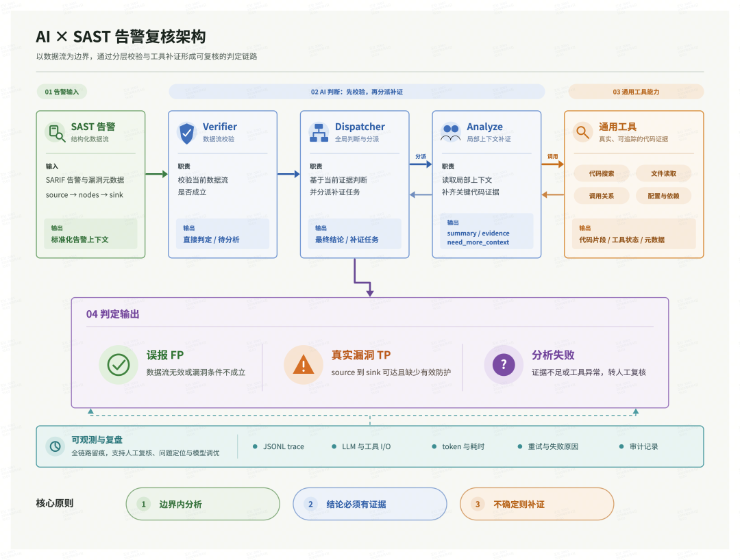Click the 调用关系 tool chip

click(x=602, y=196)
